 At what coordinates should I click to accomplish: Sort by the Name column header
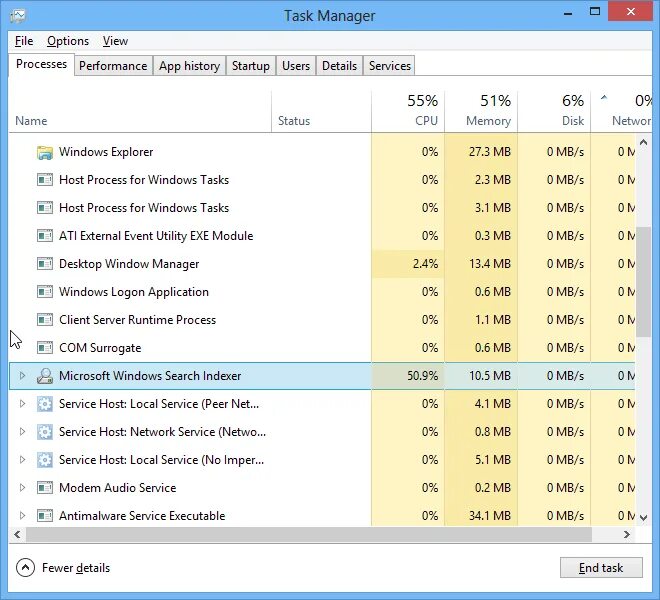pyautogui.click(x=140, y=112)
